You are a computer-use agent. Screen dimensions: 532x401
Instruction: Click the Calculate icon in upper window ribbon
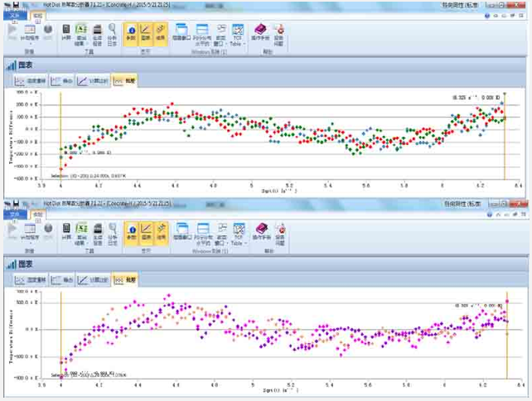click(66, 31)
